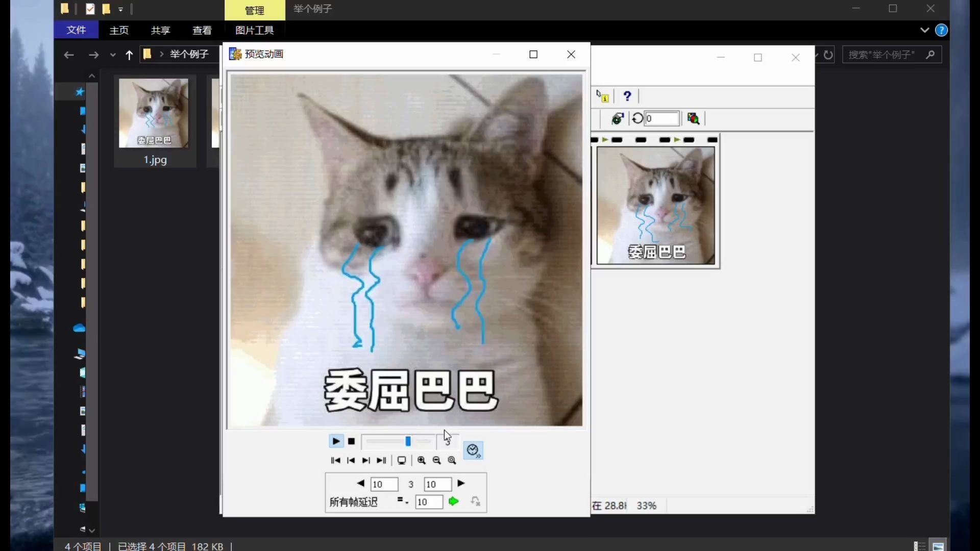The image size is (980, 551).
Task: Click the monitor preview icon
Action: coord(402,460)
